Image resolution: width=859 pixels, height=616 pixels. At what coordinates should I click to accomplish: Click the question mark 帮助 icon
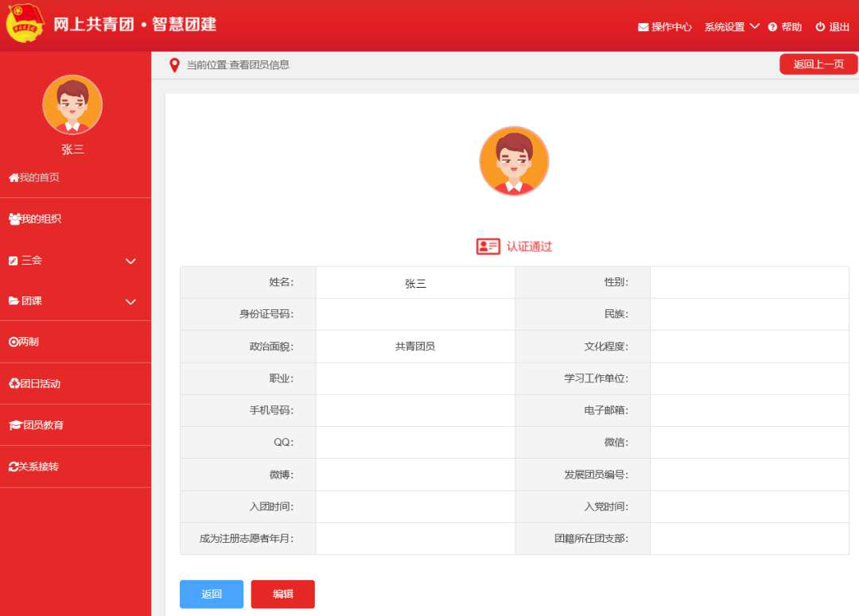point(772,27)
